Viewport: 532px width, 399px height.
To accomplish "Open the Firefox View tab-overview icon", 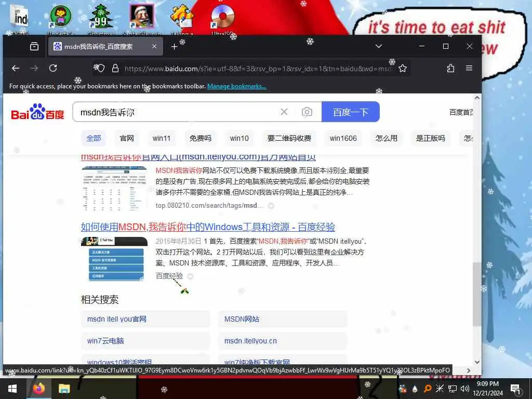I will coord(34,46).
